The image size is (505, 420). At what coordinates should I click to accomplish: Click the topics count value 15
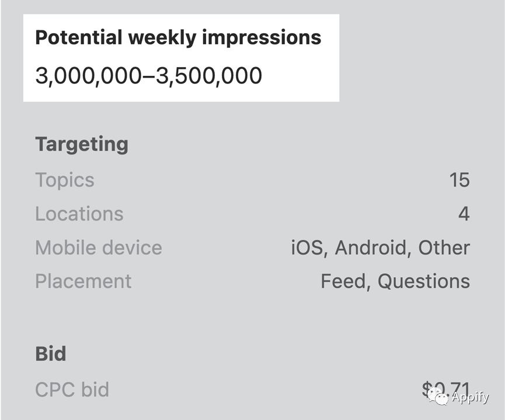(x=459, y=180)
